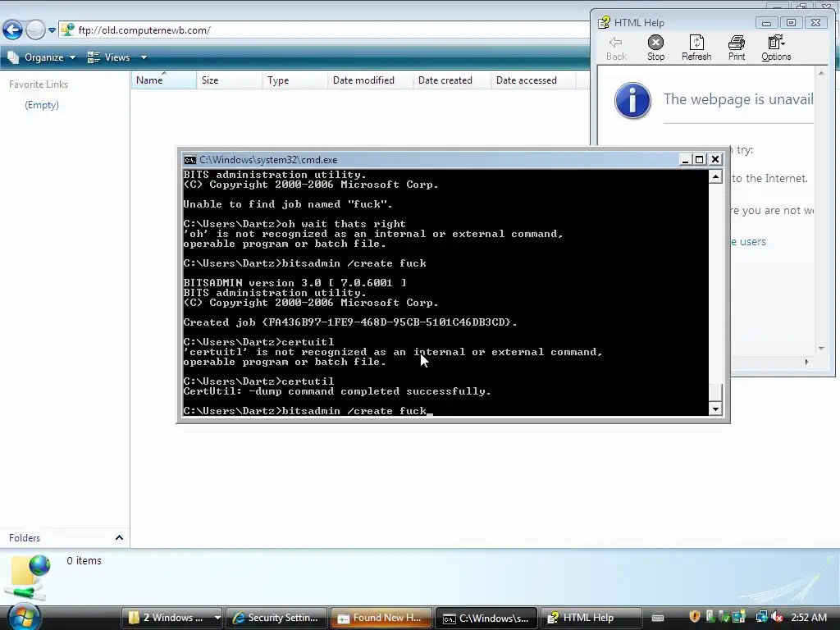This screenshot has width=840, height=630.
Task: Expand the taskbar group dropdown arrow
Action: pyautogui.click(x=217, y=618)
